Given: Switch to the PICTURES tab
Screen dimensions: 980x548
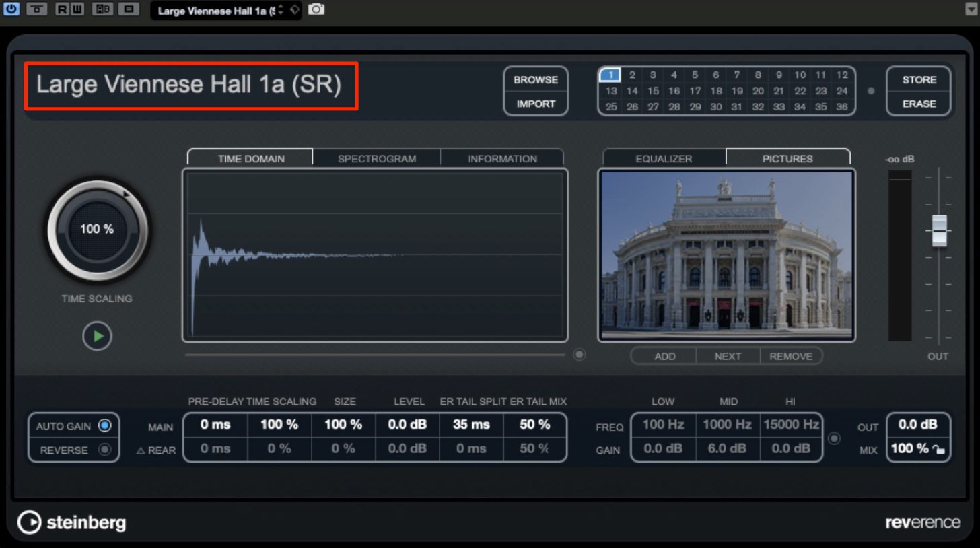Looking at the screenshot, I should point(788,158).
